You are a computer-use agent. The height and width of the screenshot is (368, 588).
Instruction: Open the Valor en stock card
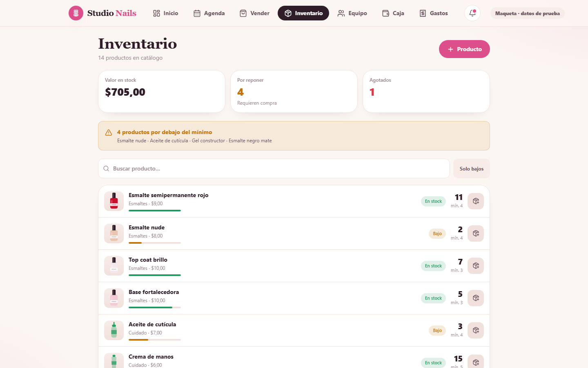pyautogui.click(x=162, y=91)
